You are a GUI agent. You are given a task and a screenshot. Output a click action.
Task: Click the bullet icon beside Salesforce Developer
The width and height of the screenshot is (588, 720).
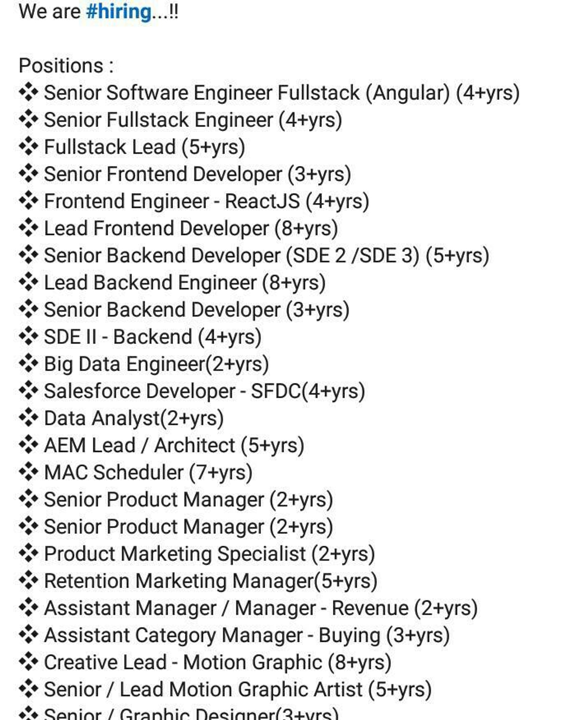(x=28, y=391)
